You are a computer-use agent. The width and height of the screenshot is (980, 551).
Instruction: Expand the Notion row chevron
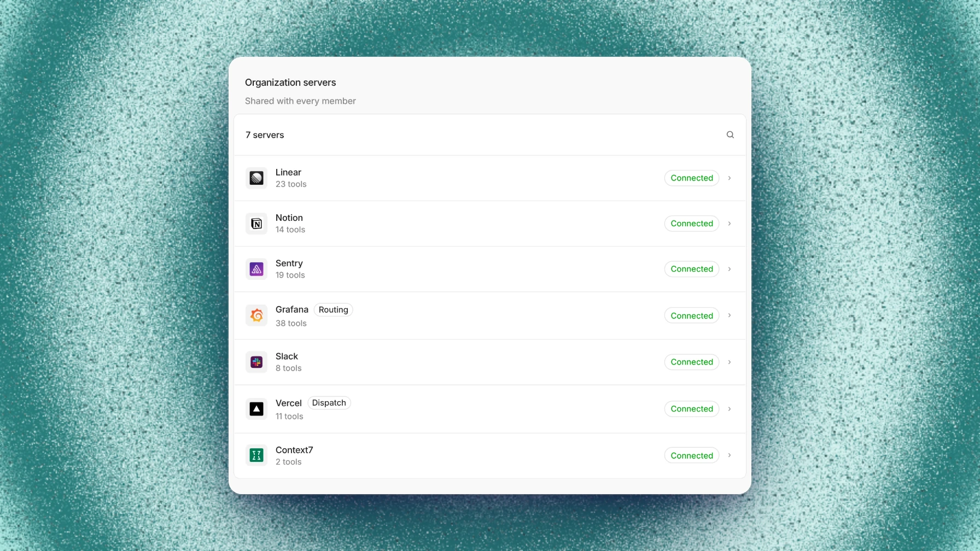coord(730,224)
